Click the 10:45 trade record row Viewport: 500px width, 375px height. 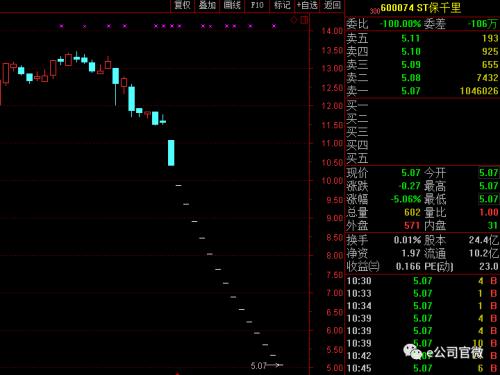tap(422, 368)
